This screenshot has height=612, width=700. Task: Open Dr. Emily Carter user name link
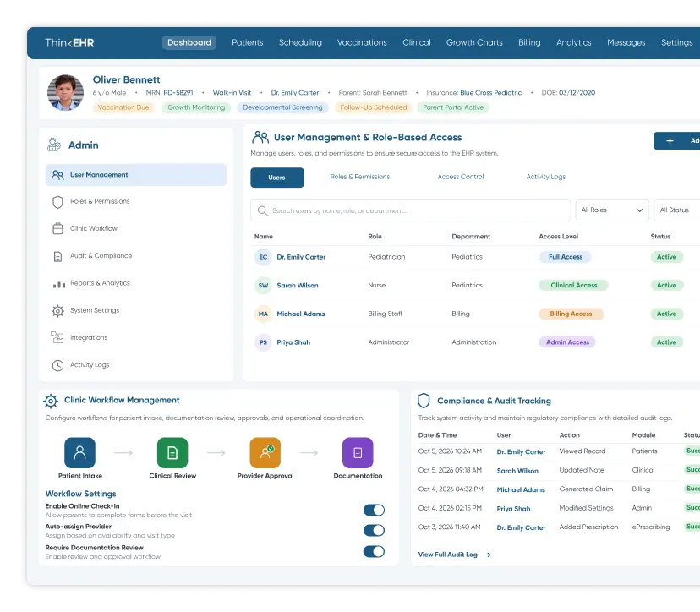tap(301, 257)
